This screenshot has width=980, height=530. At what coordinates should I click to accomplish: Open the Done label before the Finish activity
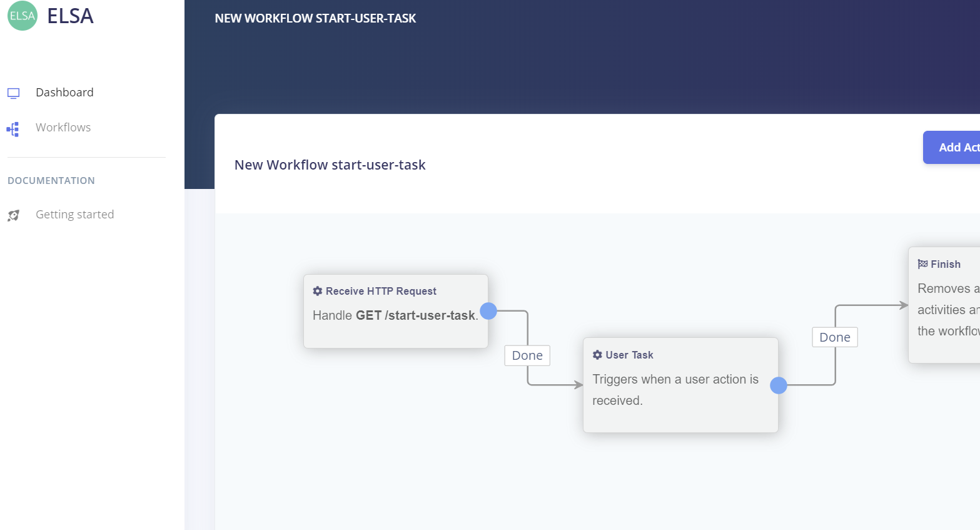[834, 337]
